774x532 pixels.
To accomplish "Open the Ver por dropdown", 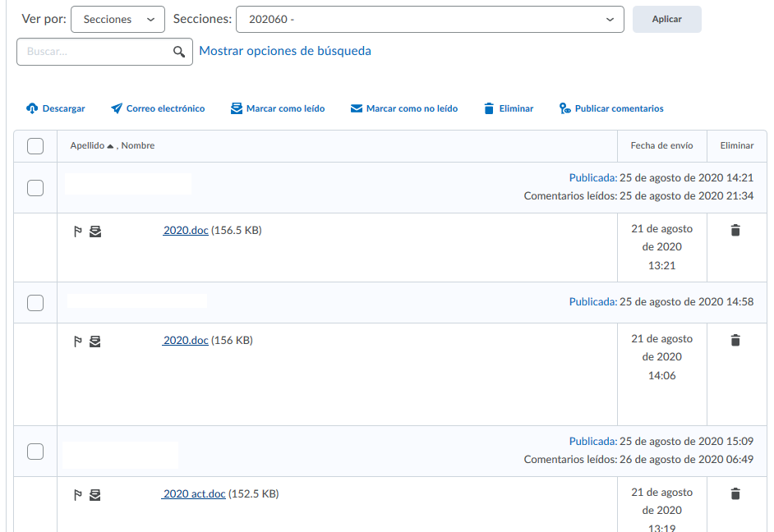I will (x=117, y=19).
